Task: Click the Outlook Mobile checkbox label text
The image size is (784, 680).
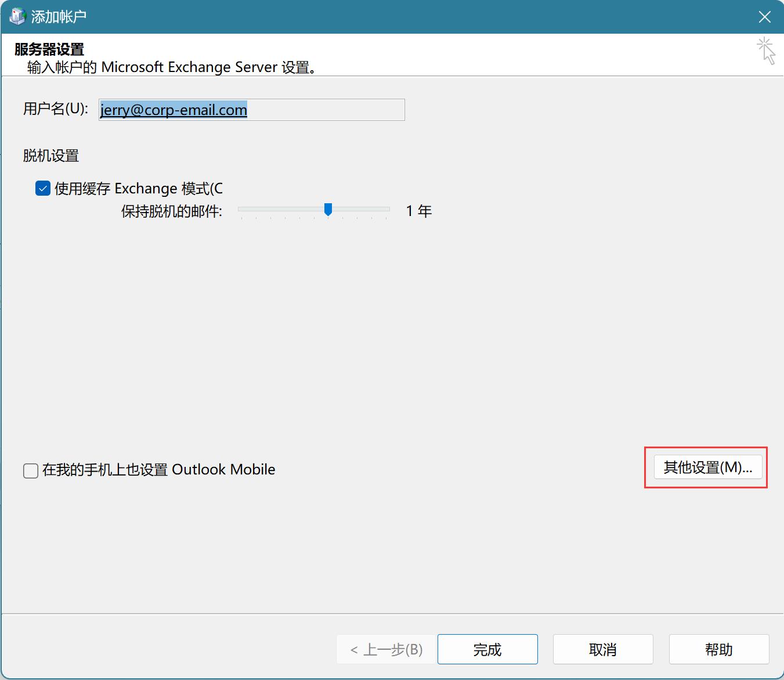Action: 158,470
